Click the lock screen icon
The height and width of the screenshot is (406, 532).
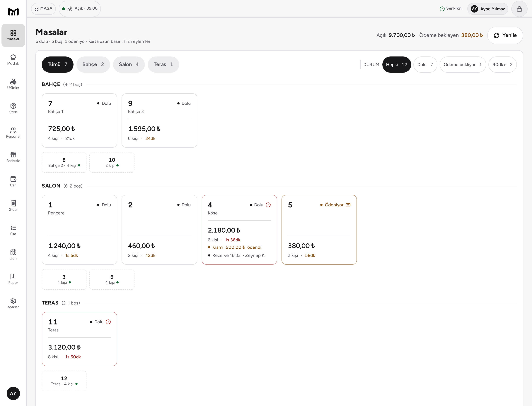point(519,9)
